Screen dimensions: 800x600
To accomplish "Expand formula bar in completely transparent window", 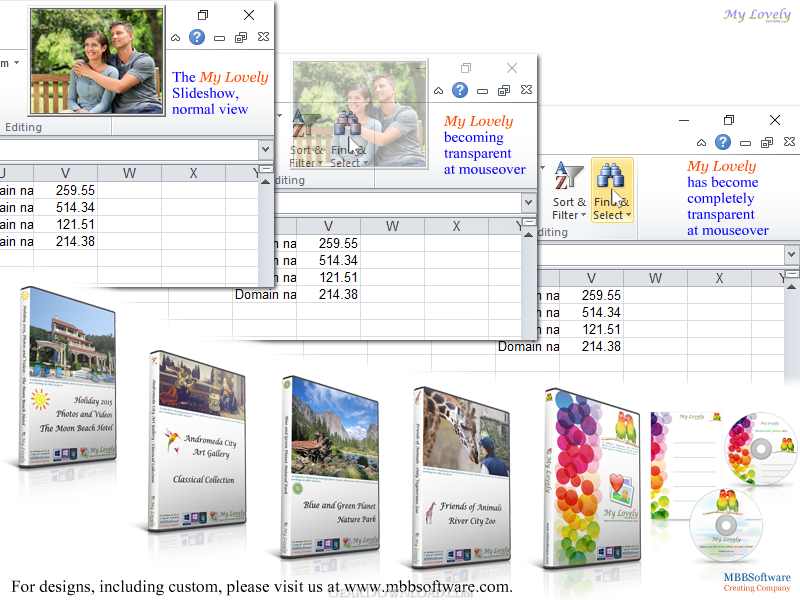I will pos(791,254).
